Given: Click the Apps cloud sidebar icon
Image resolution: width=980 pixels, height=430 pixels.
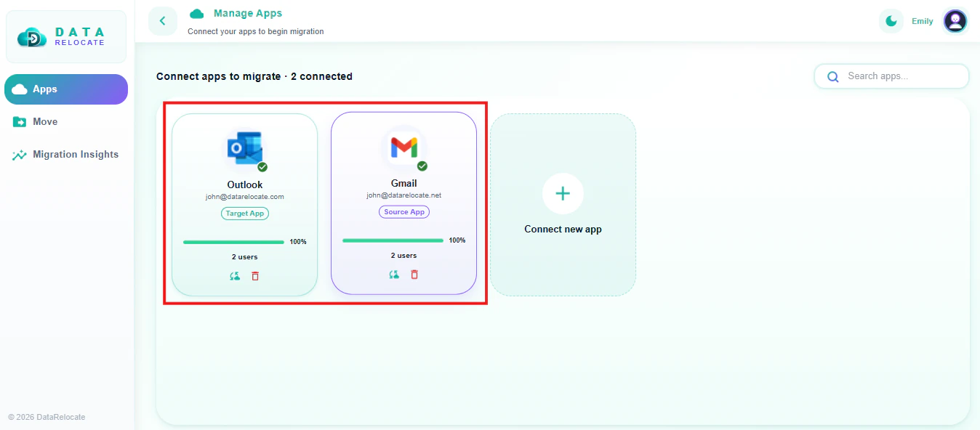Looking at the screenshot, I should coord(20,89).
